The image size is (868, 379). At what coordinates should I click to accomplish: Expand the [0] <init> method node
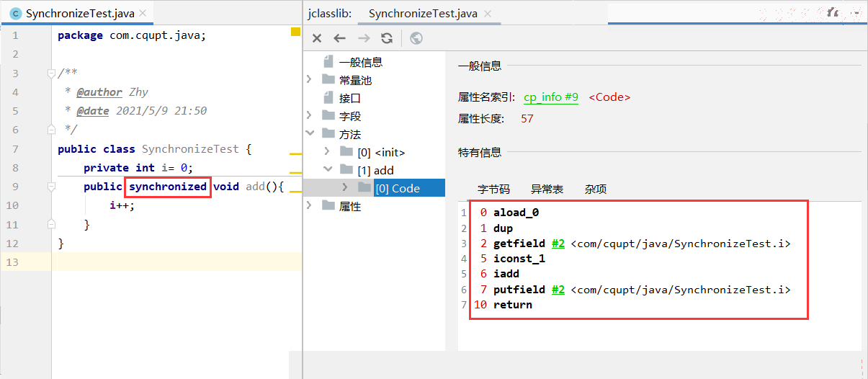(x=327, y=152)
